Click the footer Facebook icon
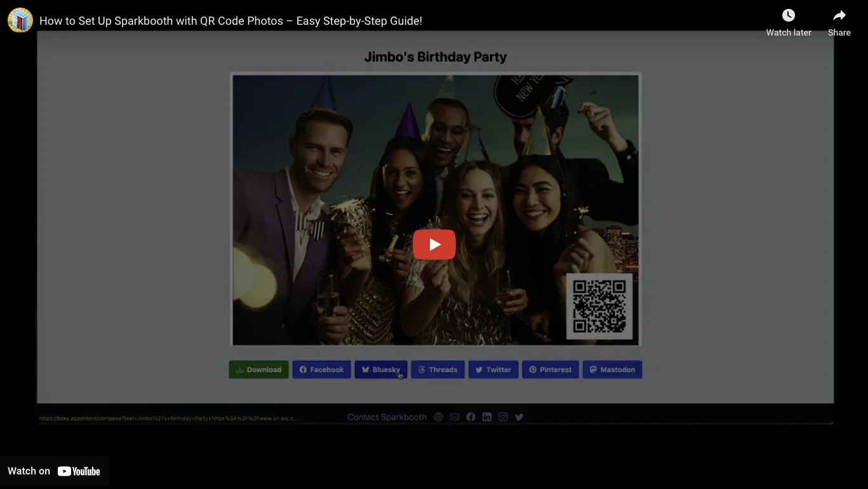Viewport: 868px width, 489px height. point(471,417)
